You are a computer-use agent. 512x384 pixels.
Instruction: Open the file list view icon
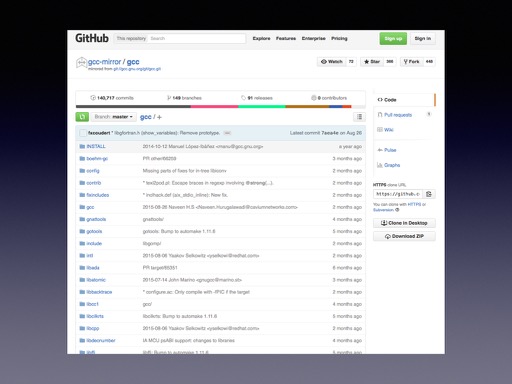tap(359, 117)
